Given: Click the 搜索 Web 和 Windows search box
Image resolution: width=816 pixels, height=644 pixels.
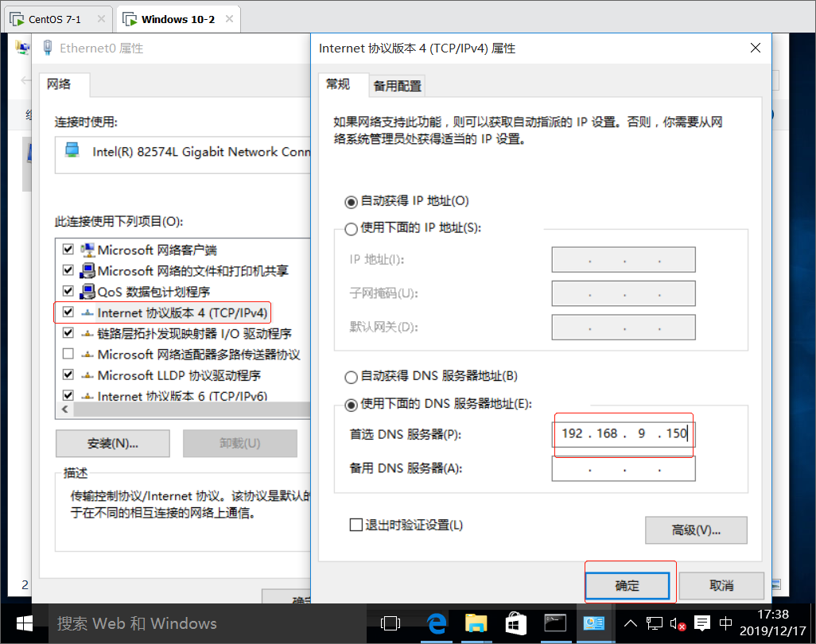Looking at the screenshot, I should click(207, 623).
